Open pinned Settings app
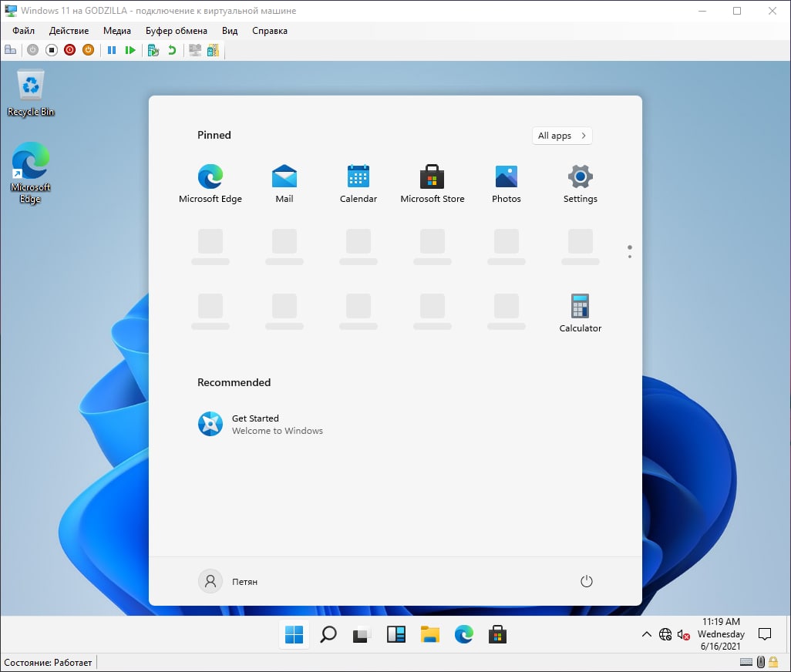This screenshot has height=672, width=791. (x=580, y=183)
